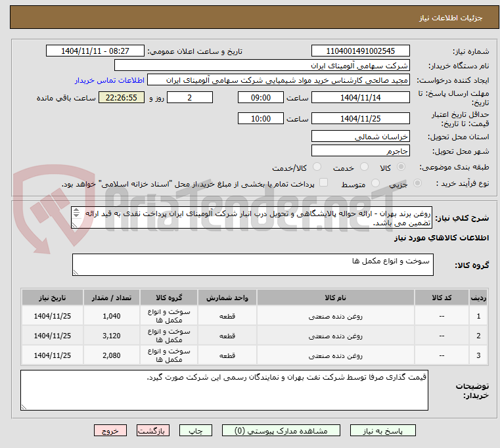Click the 'گروه کالا' column header
Image resolution: width=500 pixels, height=448 pixels.
coord(169,298)
